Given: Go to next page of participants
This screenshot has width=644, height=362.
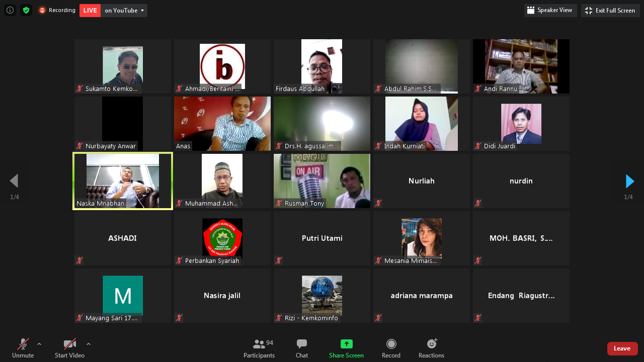Looking at the screenshot, I should pos(629,181).
